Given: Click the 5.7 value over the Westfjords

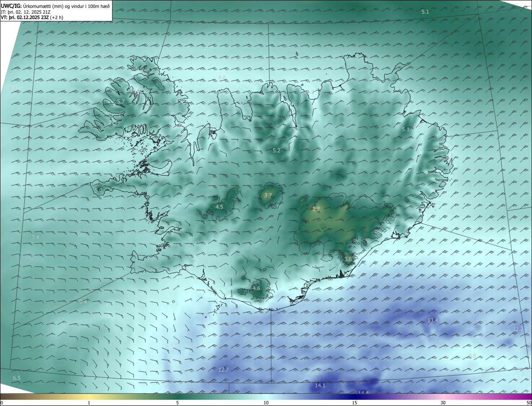Looking at the screenshot, I should point(121,102).
